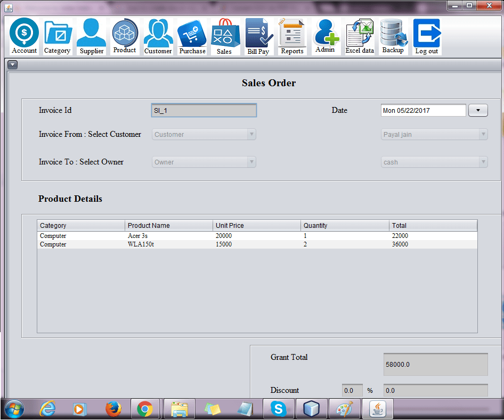Click the Invoice Id field
This screenshot has width=504, height=420.
pos(204,111)
